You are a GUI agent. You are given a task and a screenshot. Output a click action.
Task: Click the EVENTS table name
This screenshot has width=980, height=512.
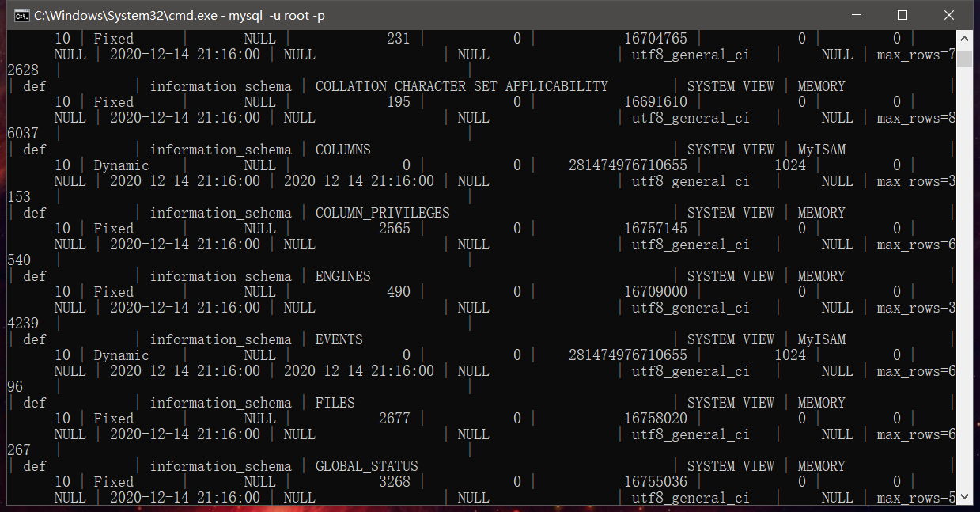[339, 339]
